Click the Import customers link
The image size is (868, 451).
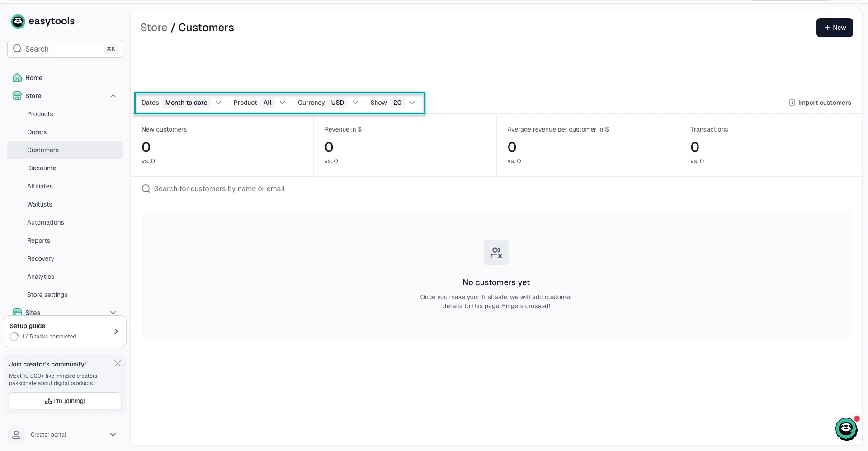pos(820,103)
